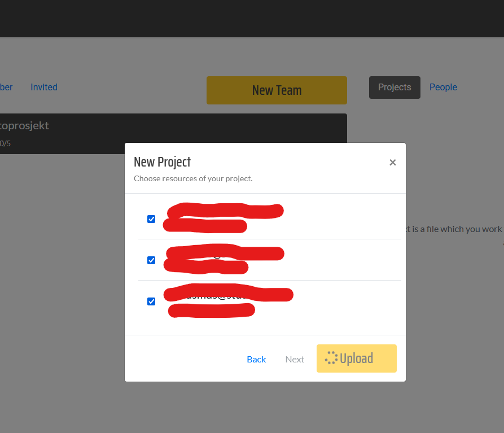
Task: Click the 0/5 count in team row
Action: [x=5, y=143]
